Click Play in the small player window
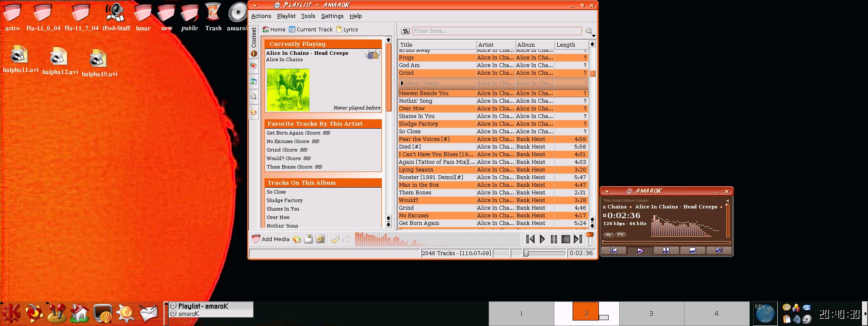This screenshot has width=868, height=326. pyautogui.click(x=640, y=251)
